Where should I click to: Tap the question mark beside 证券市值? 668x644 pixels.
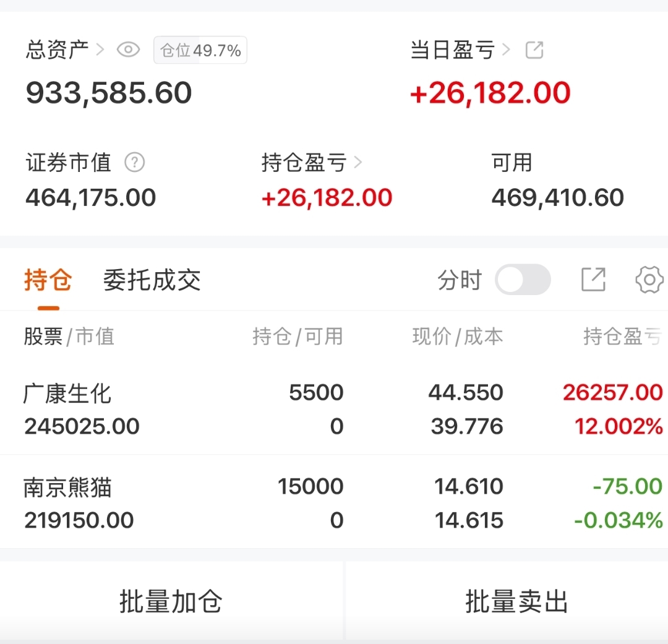(134, 163)
